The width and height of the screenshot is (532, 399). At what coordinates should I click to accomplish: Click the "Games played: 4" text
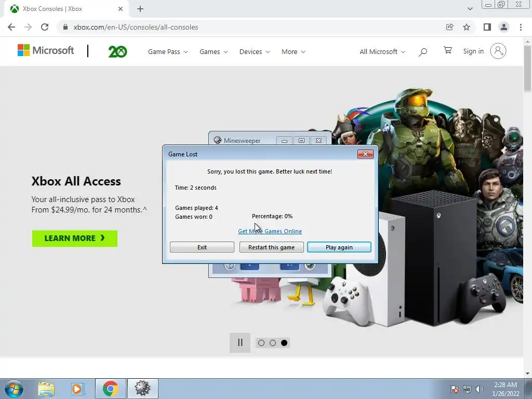point(196,208)
